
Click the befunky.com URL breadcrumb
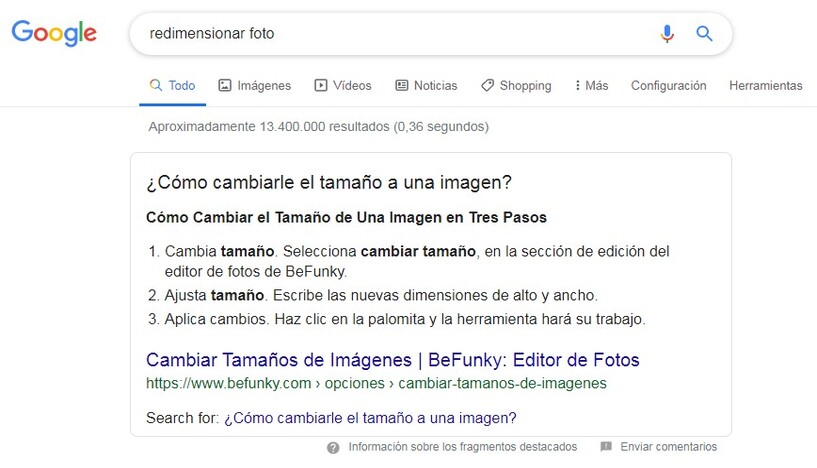pos(376,384)
